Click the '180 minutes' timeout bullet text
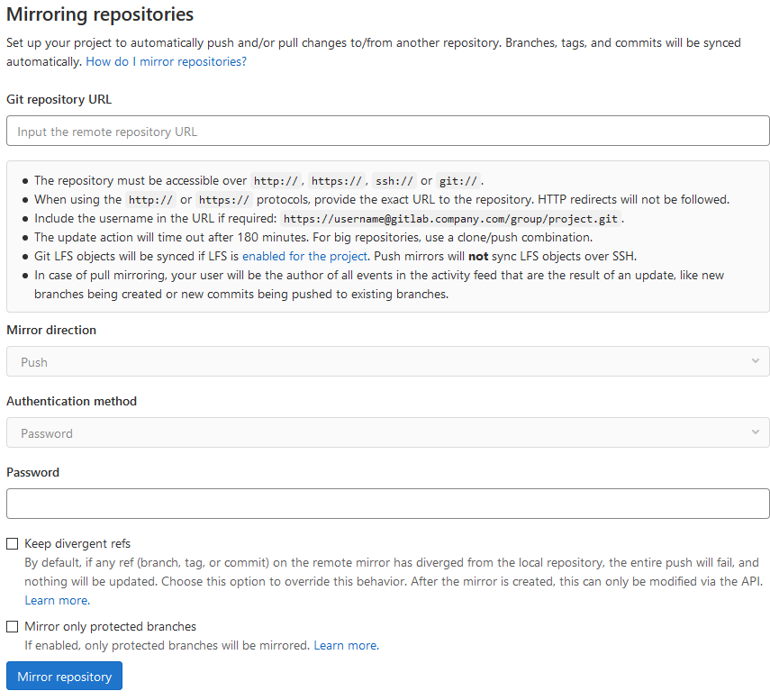 (x=313, y=238)
